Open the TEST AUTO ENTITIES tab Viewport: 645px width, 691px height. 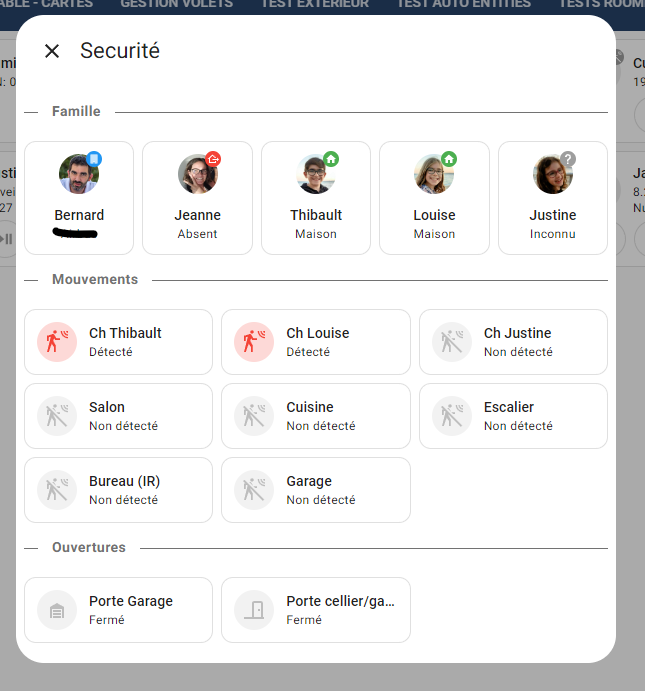pos(464,4)
